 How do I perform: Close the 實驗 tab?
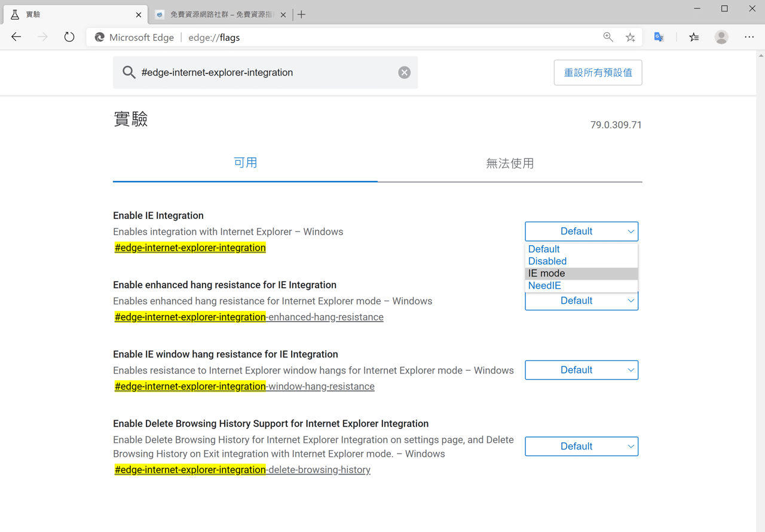(139, 14)
